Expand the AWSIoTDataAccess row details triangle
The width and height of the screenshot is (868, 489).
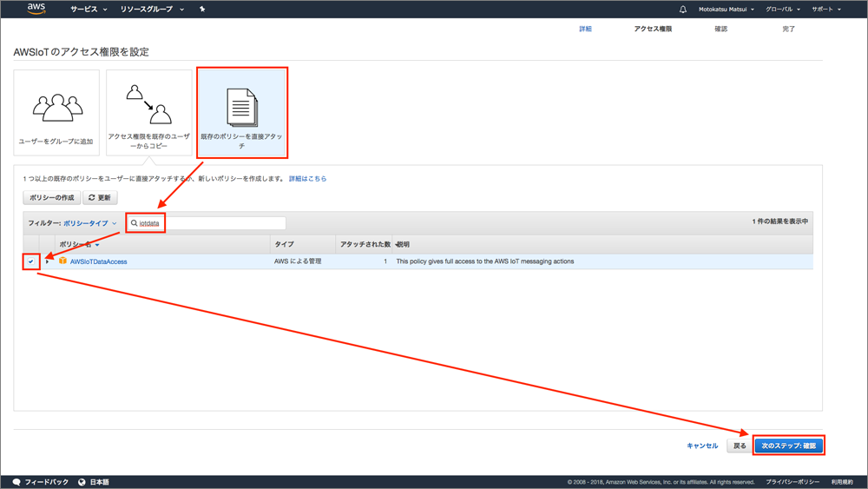(x=47, y=261)
